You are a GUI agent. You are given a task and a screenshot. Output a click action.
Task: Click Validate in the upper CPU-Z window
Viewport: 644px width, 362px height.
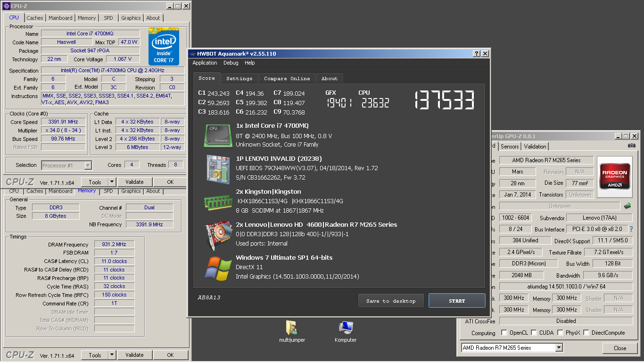(x=134, y=182)
